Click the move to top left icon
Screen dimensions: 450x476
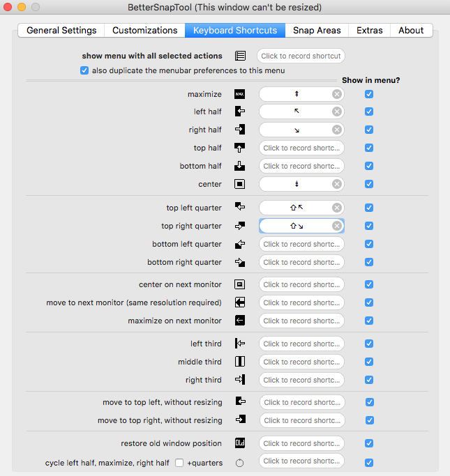240,401
